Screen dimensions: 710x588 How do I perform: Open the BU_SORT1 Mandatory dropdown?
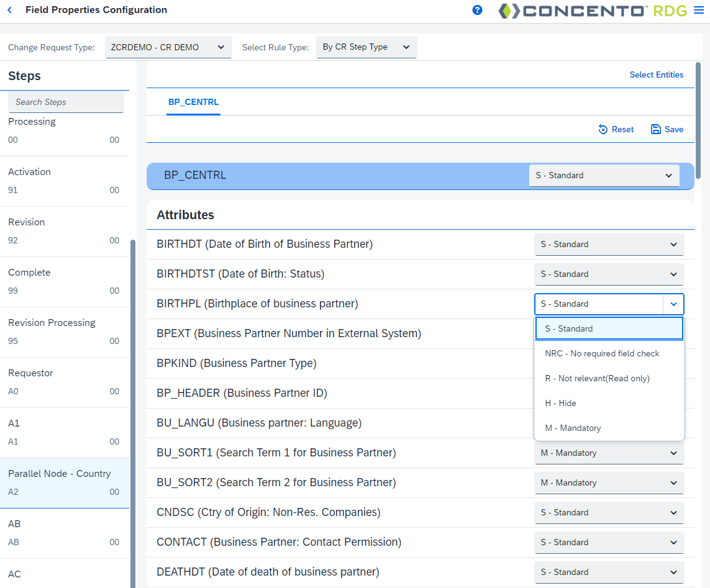point(609,453)
